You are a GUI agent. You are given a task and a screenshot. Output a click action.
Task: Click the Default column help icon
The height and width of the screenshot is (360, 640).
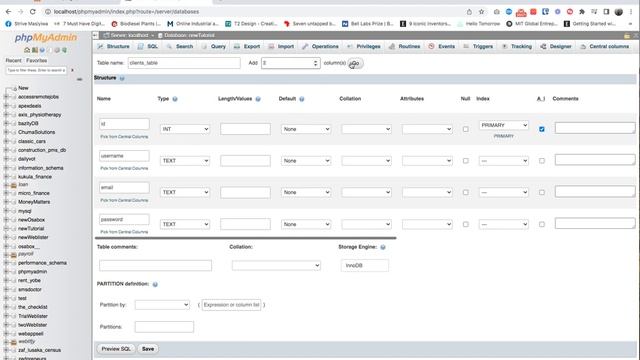tap(302, 99)
